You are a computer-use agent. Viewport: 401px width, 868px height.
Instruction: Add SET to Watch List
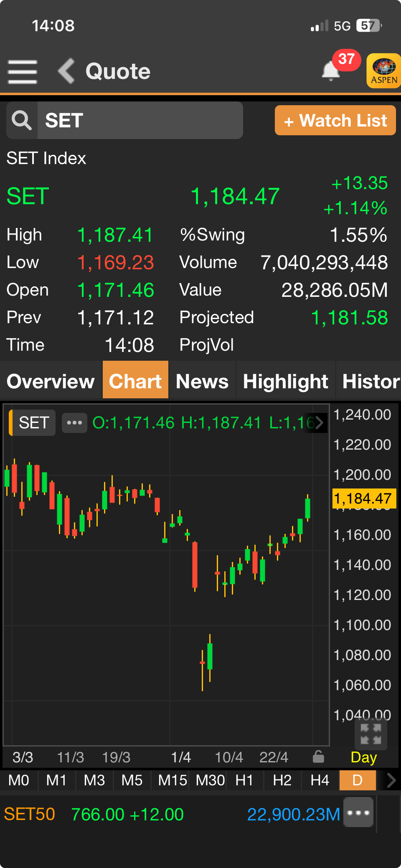335,121
